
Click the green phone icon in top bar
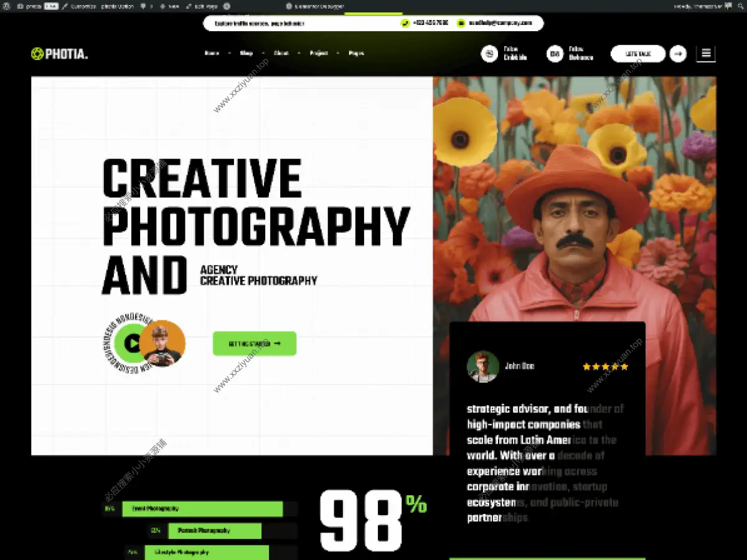pos(405,23)
